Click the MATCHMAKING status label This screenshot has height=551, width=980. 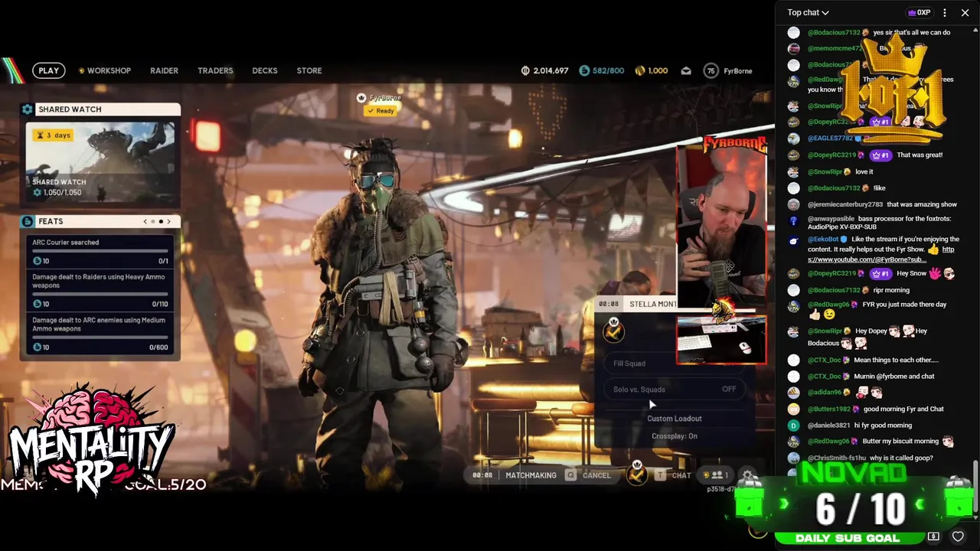coord(531,475)
